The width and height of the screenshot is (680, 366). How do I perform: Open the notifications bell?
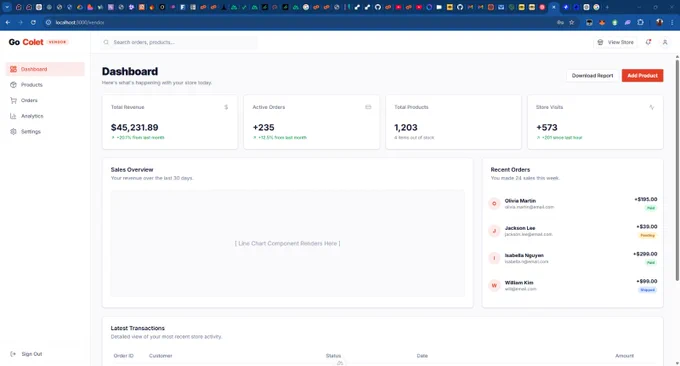tap(648, 42)
